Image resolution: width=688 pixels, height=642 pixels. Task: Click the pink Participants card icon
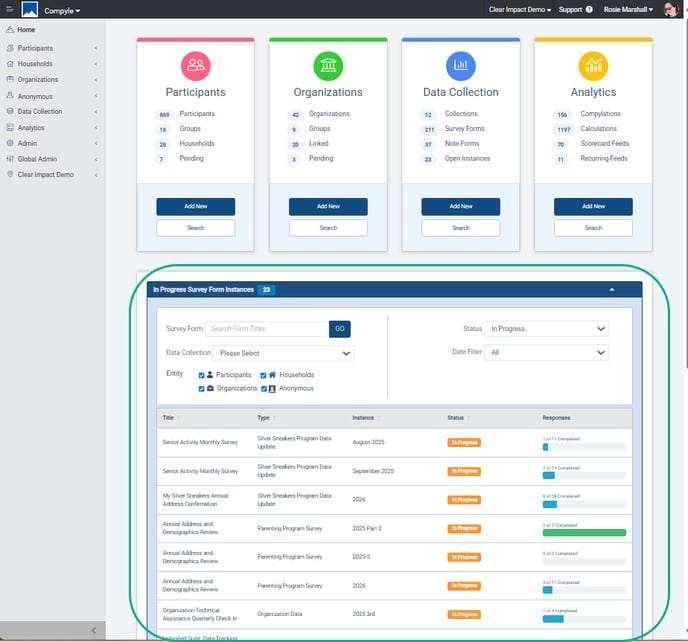tap(195, 67)
